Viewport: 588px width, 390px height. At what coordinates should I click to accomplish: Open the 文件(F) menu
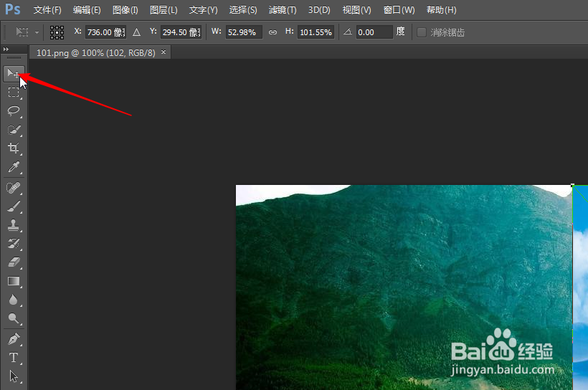(47, 10)
